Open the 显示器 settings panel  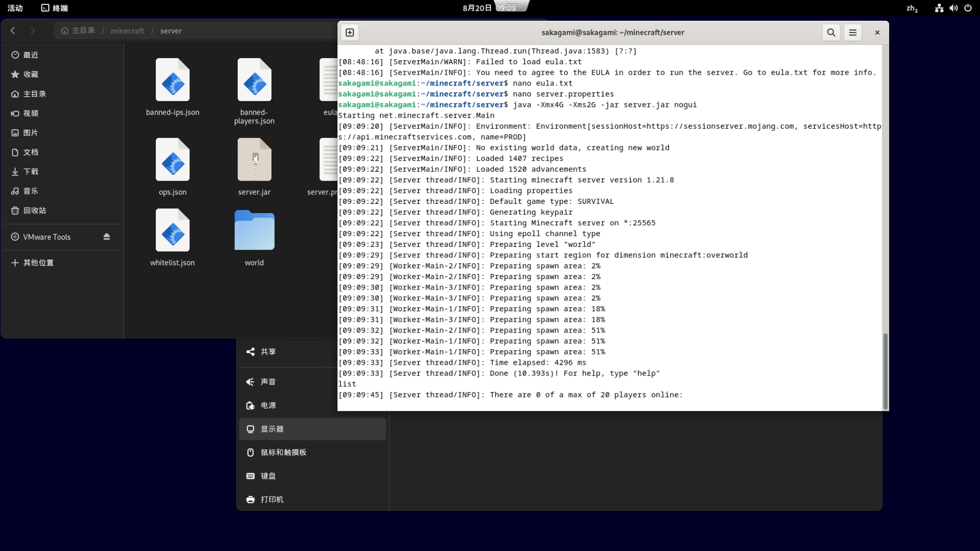click(x=312, y=429)
